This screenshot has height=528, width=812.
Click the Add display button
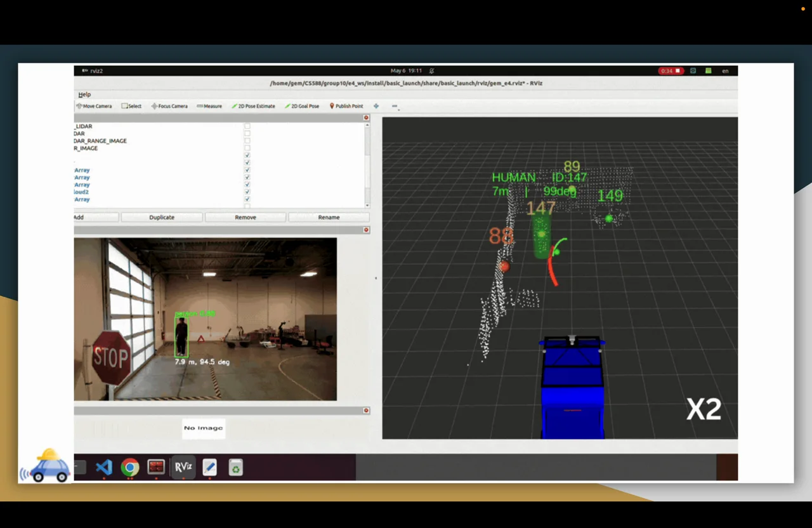coord(96,217)
